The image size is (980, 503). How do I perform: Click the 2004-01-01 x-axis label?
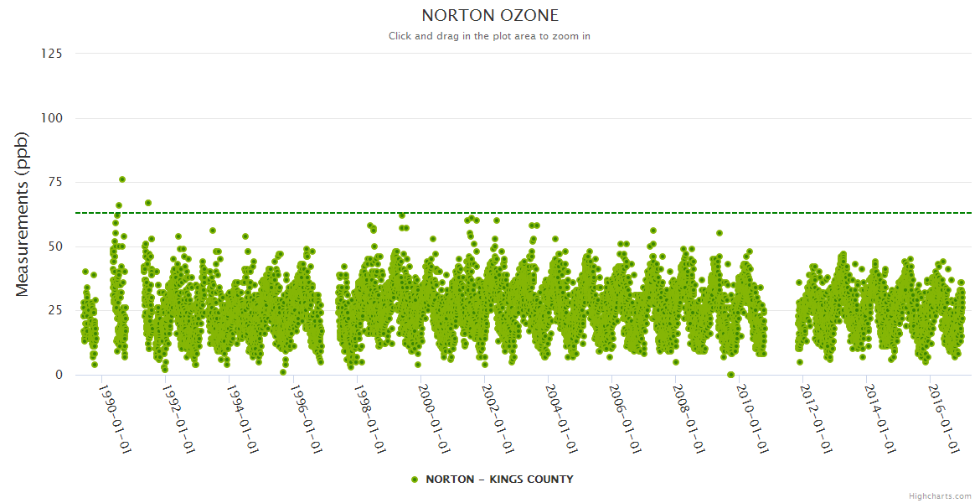pyautogui.click(x=564, y=418)
